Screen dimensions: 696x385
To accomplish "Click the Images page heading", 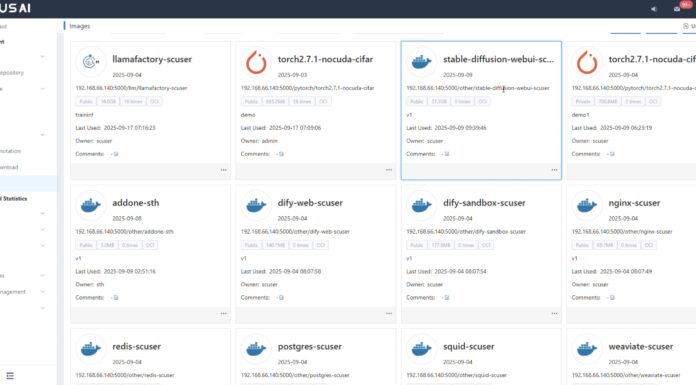I will click(x=79, y=26).
